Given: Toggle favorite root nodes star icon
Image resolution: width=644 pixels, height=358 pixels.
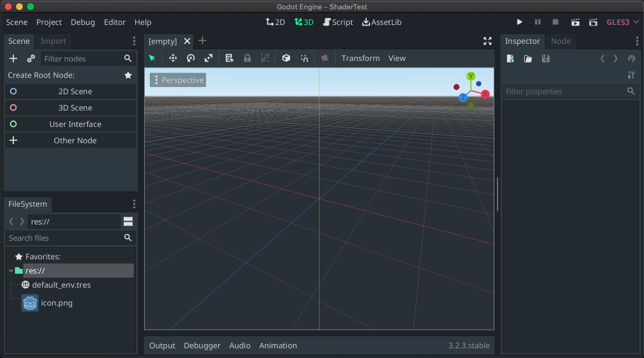Looking at the screenshot, I should [x=128, y=75].
